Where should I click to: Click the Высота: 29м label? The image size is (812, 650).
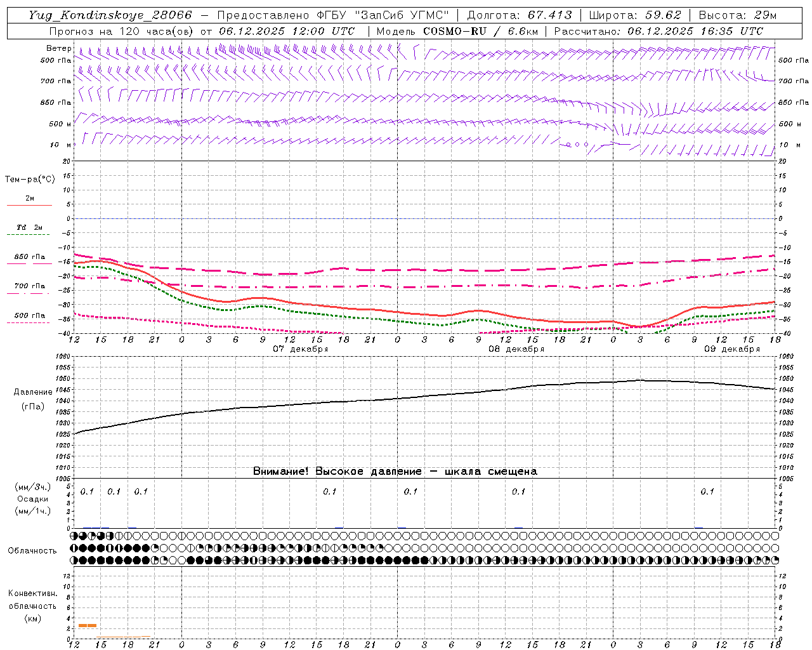pos(738,15)
